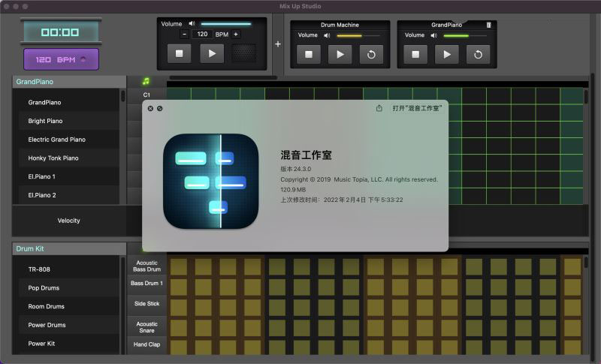Stop the GrandPiano track

pyautogui.click(x=415, y=54)
